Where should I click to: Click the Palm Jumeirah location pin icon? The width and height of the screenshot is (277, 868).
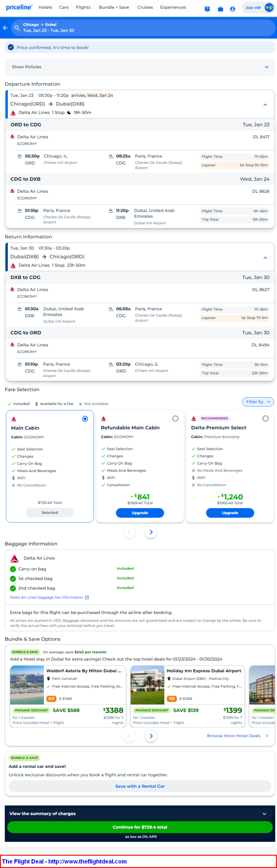point(48,679)
